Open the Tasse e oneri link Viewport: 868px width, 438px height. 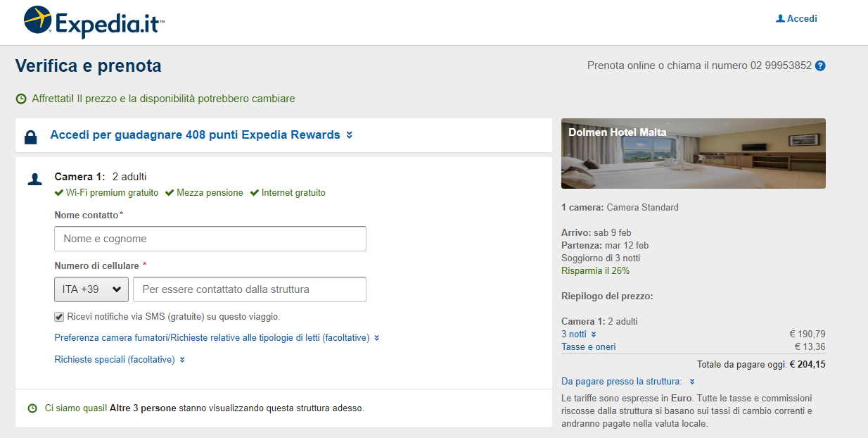click(588, 347)
